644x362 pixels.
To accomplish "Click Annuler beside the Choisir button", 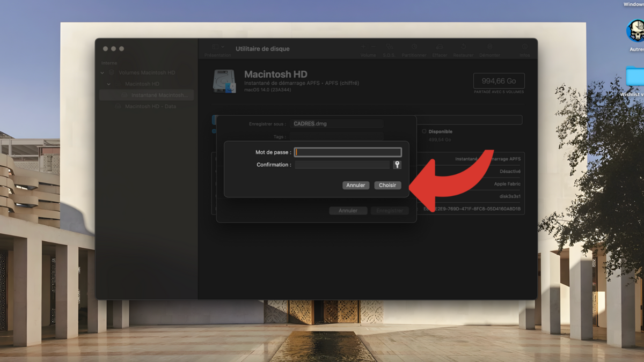I will click(x=356, y=185).
